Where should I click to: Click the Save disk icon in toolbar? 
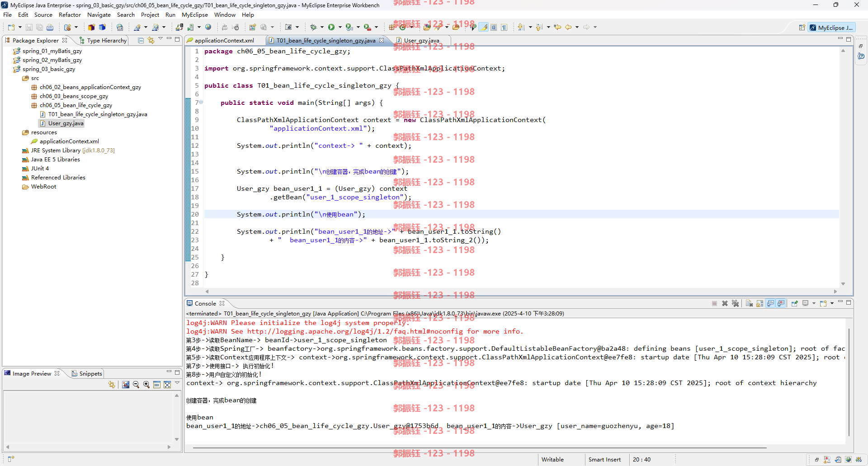click(29, 27)
